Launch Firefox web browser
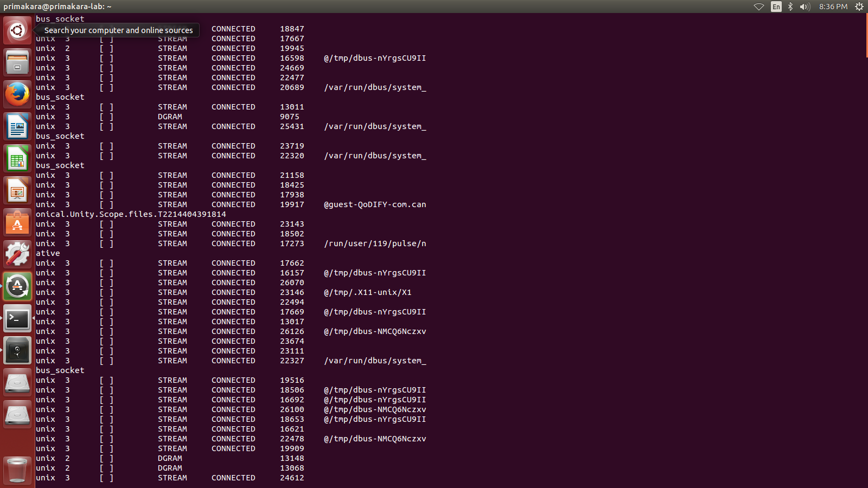 coord(17,94)
